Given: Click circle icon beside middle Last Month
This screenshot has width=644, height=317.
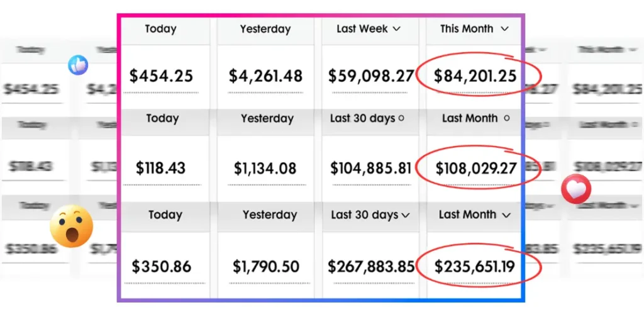Looking at the screenshot, I should (x=507, y=118).
